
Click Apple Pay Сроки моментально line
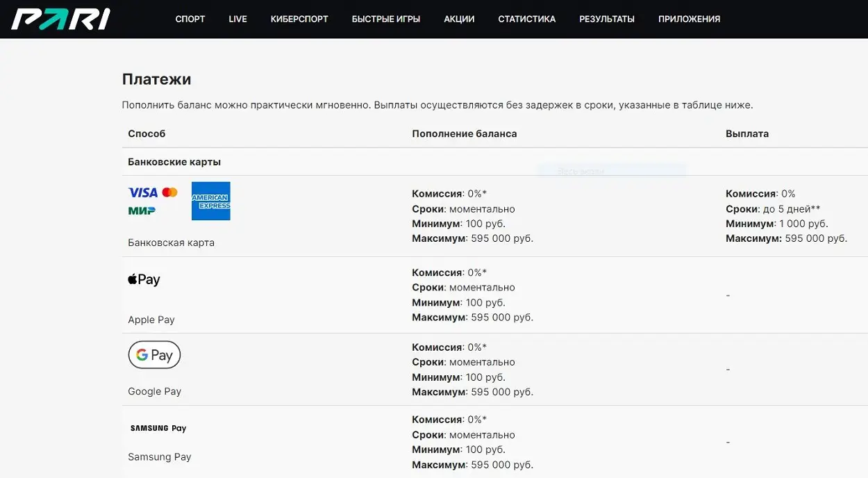(x=463, y=287)
